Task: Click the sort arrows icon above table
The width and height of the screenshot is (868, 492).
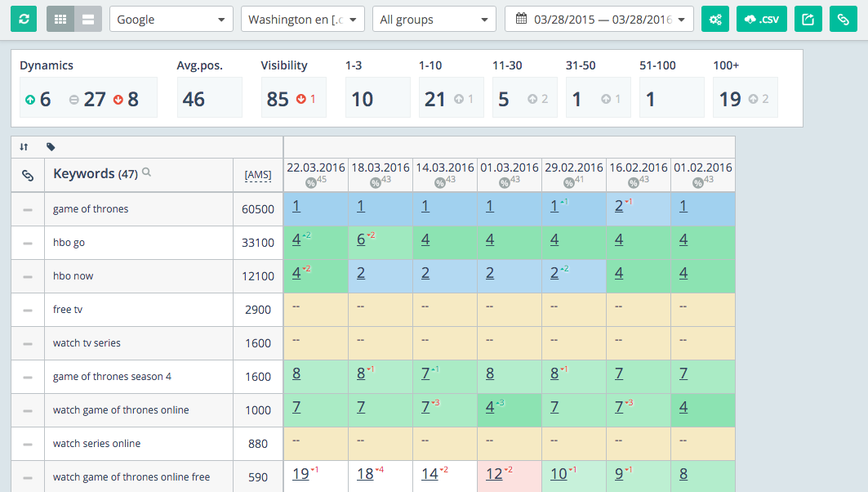Action: pyautogui.click(x=24, y=147)
